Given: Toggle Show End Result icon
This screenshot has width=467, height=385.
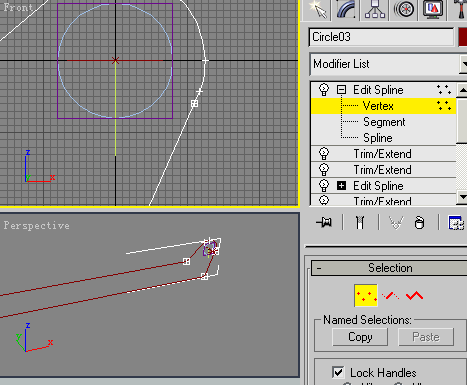Looking at the screenshot, I should point(360,222).
